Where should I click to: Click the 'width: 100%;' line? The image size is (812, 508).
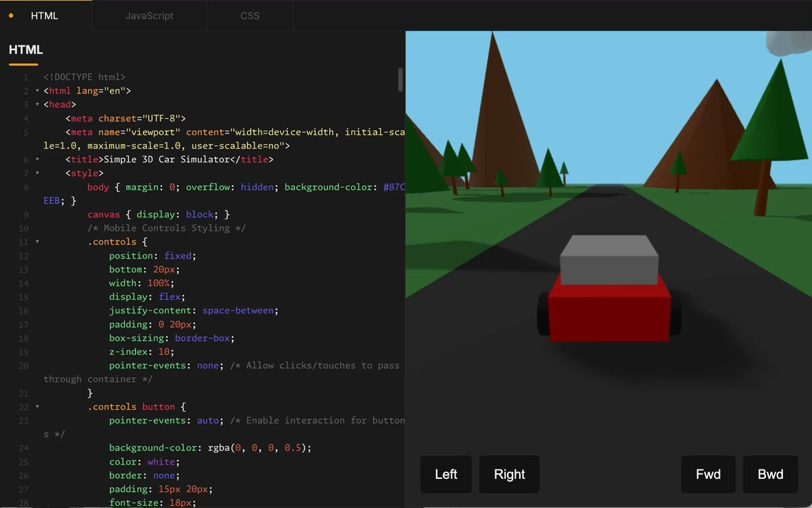(x=142, y=283)
